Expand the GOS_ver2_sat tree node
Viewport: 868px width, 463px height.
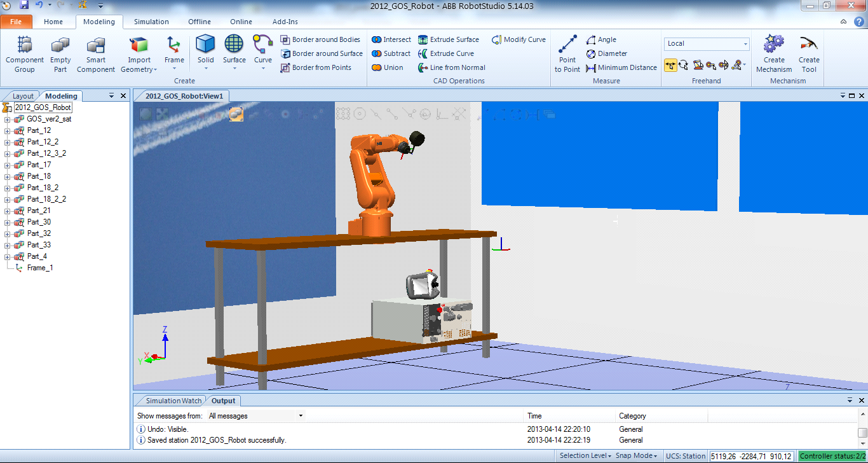(x=7, y=119)
